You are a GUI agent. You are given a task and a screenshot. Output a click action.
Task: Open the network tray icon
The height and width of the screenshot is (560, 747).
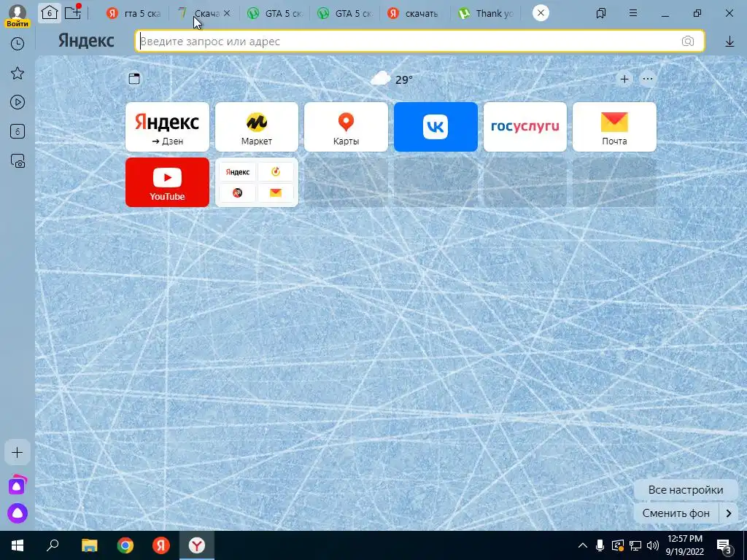click(635, 545)
